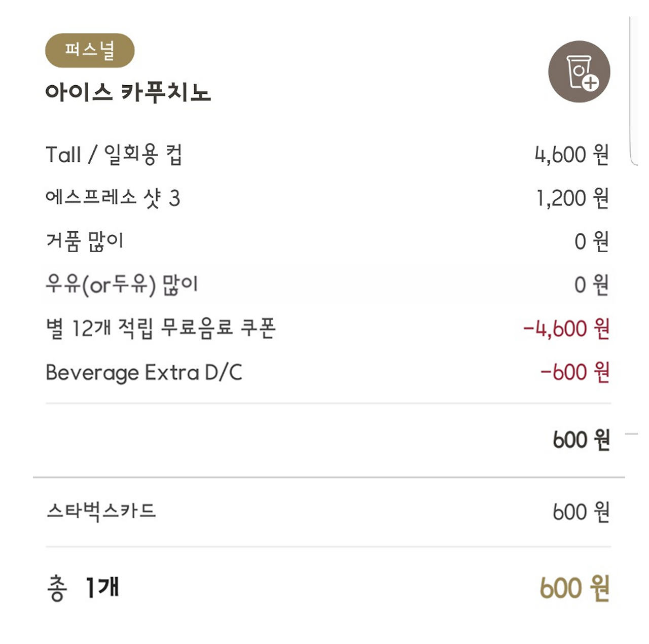
Task: Tap the 총 1개 total count label
Action: tap(83, 588)
